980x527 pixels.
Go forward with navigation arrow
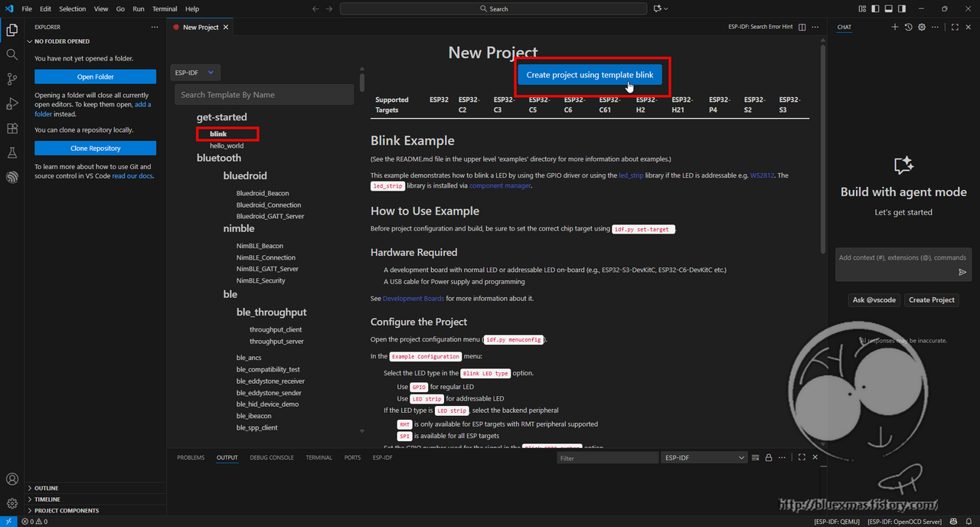point(329,8)
